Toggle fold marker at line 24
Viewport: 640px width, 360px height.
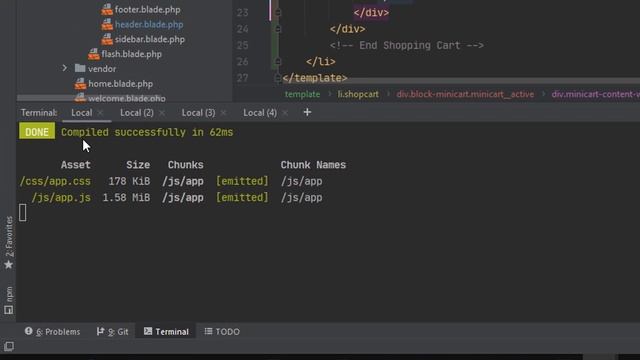278,29
